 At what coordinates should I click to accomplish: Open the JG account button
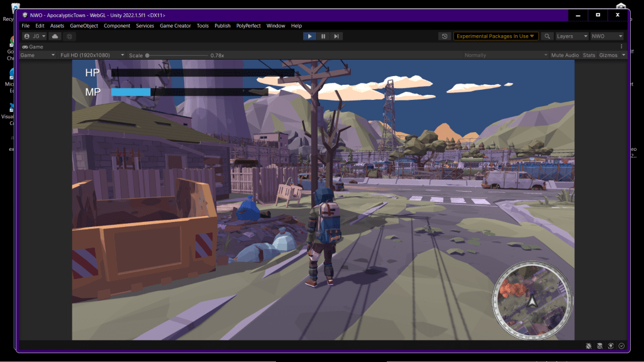click(35, 36)
